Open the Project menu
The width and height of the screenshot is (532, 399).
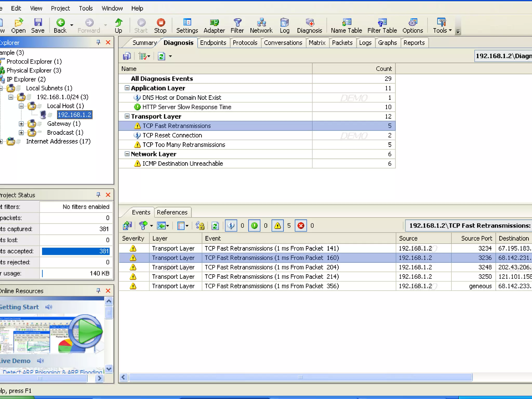(60, 8)
